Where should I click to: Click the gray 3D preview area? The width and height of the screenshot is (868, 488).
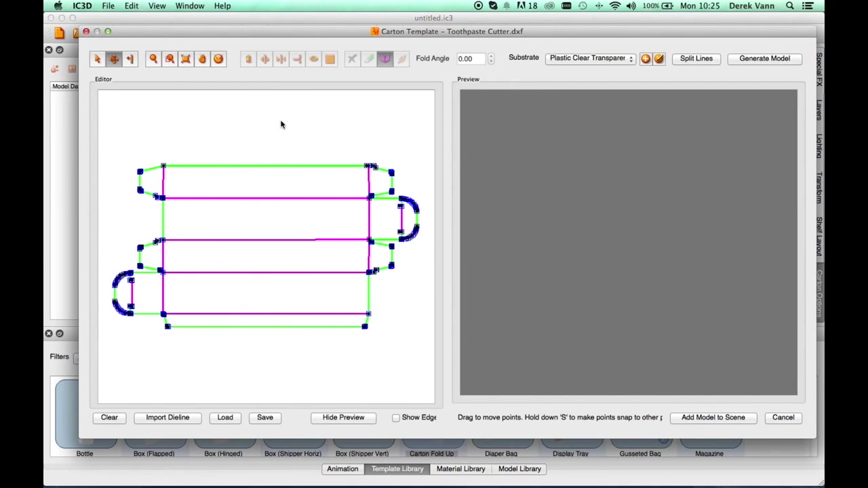coord(629,242)
